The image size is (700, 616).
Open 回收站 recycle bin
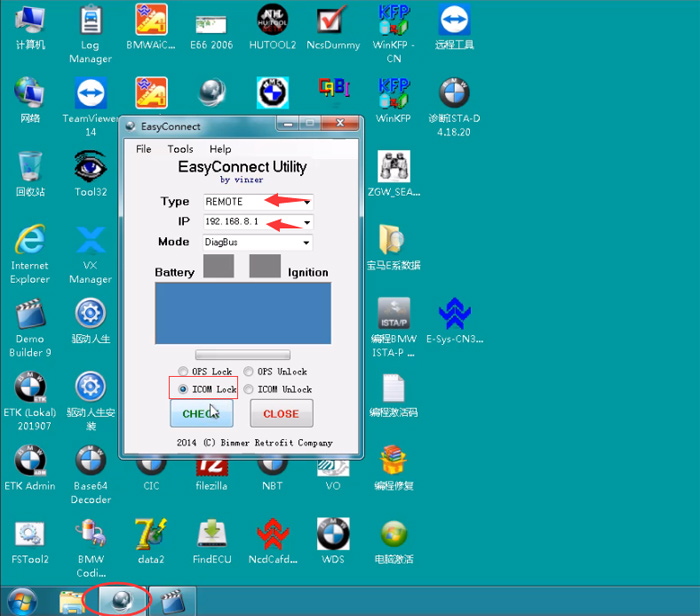30,174
